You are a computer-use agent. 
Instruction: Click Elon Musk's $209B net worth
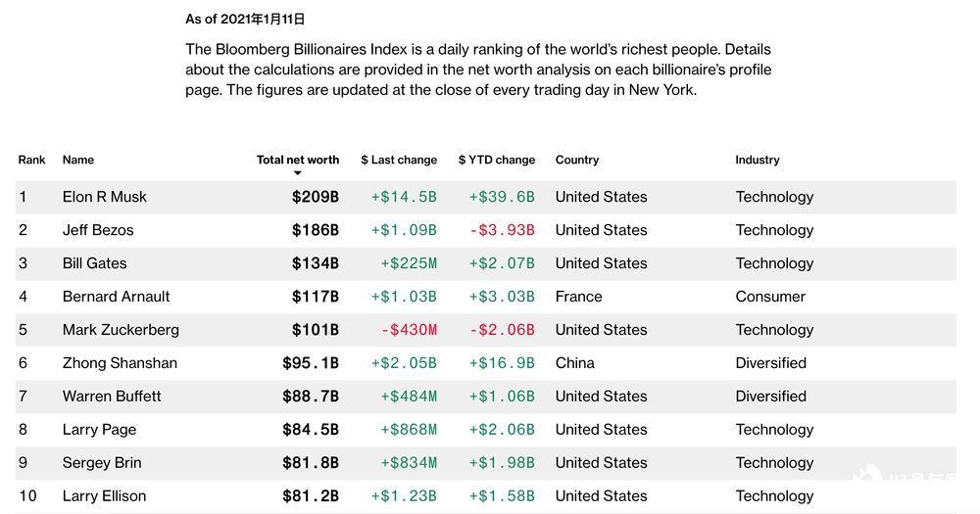point(315,197)
